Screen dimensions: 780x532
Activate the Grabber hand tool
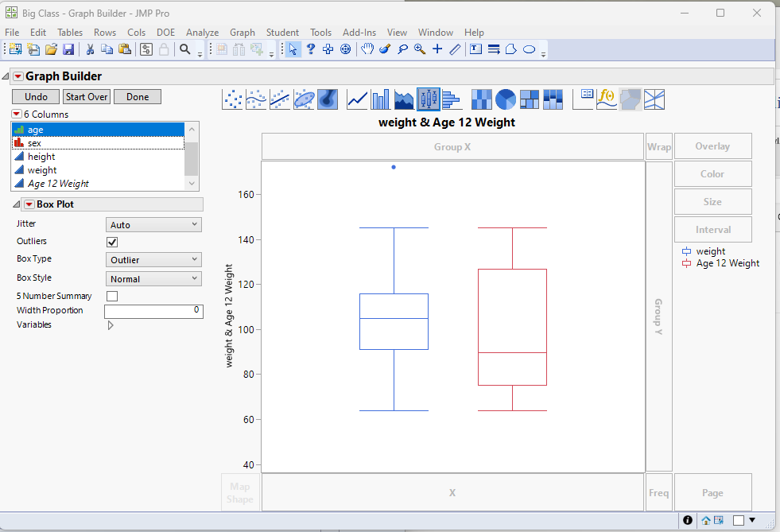pos(367,49)
